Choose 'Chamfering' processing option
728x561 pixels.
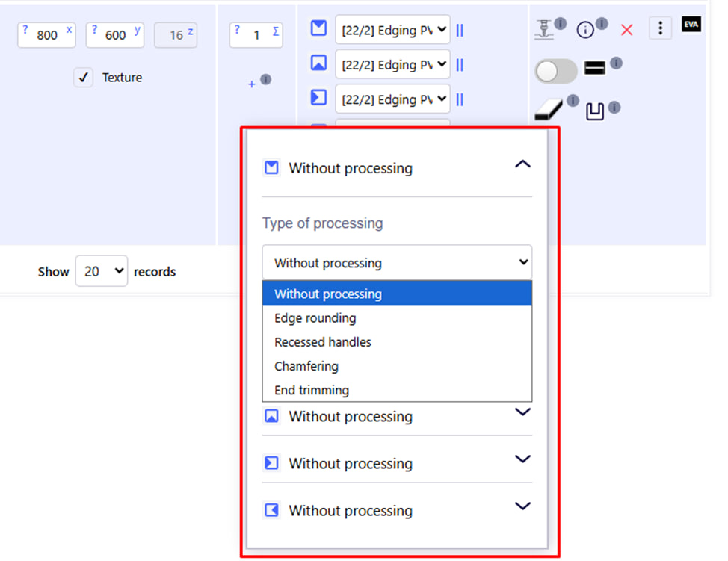(306, 366)
